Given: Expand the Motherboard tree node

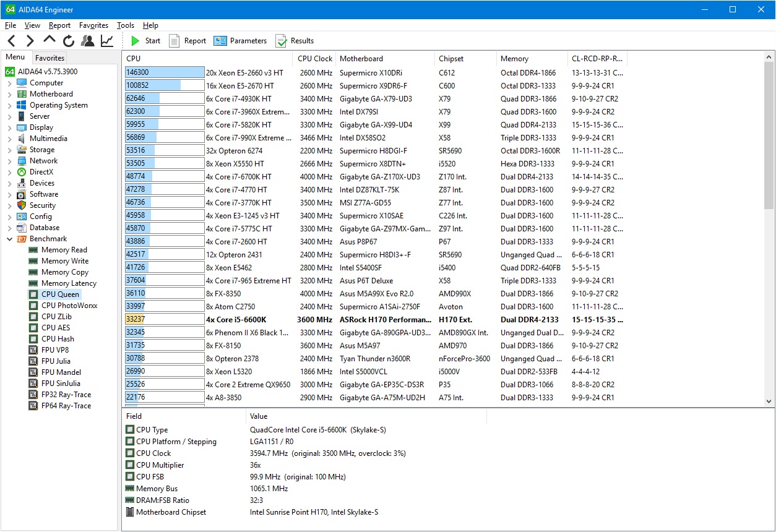Looking at the screenshot, I should click(x=9, y=94).
